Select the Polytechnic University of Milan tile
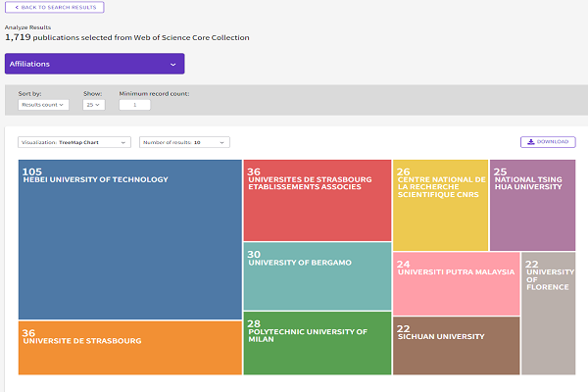This screenshot has width=588, height=392. pos(318,343)
